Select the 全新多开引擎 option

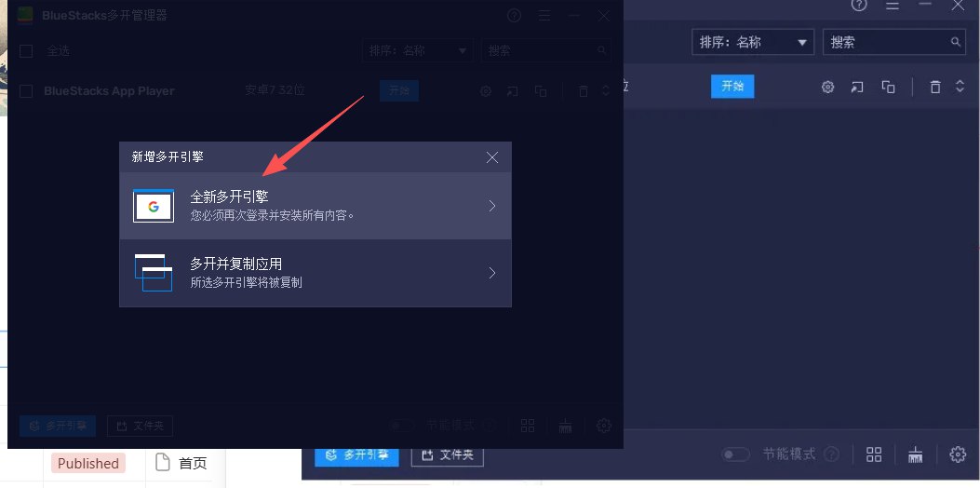coord(315,206)
